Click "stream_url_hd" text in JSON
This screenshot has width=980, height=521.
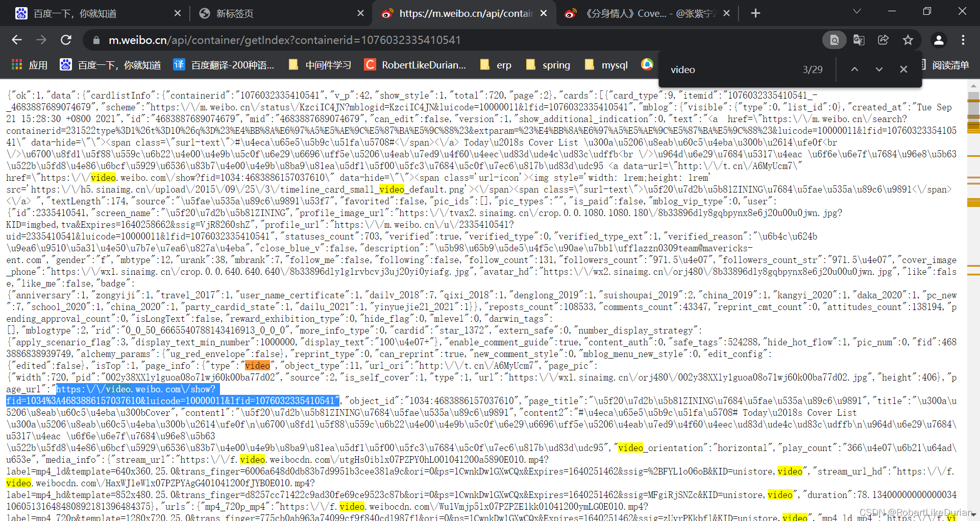[x=851, y=471]
